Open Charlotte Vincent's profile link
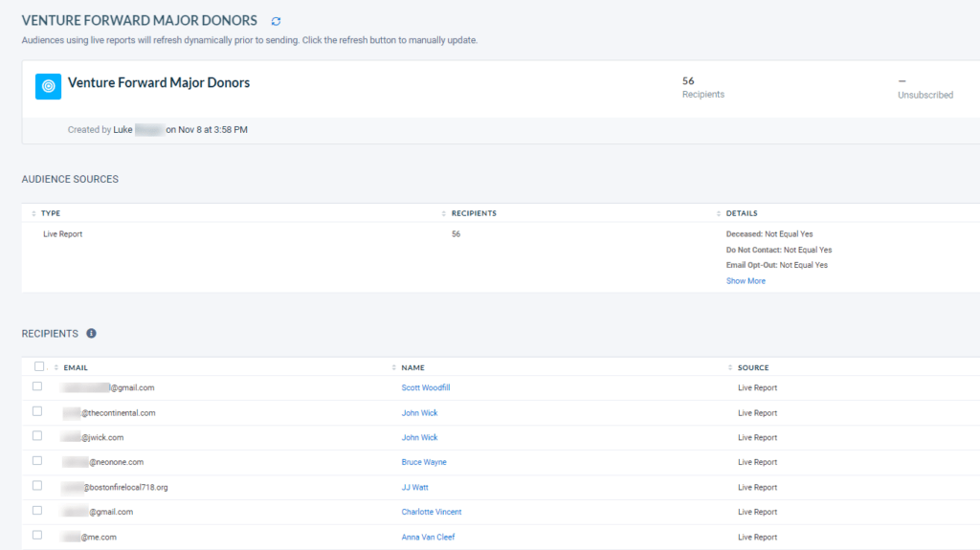This screenshot has height=550, width=980. tap(432, 512)
